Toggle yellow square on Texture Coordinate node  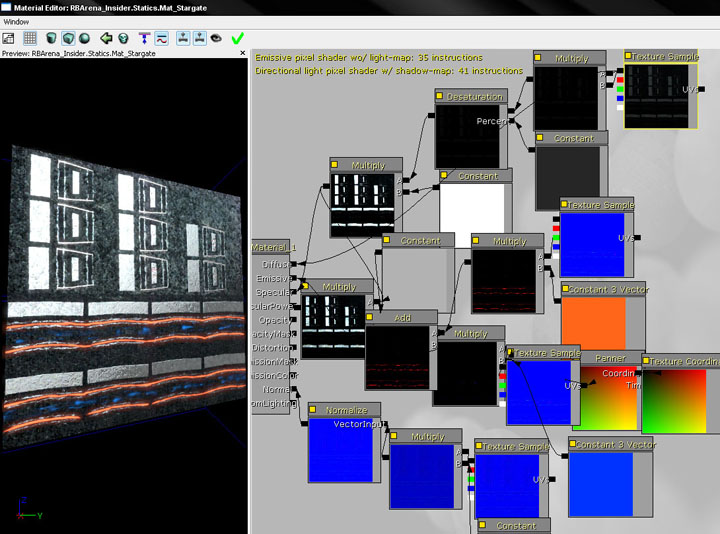click(646, 361)
